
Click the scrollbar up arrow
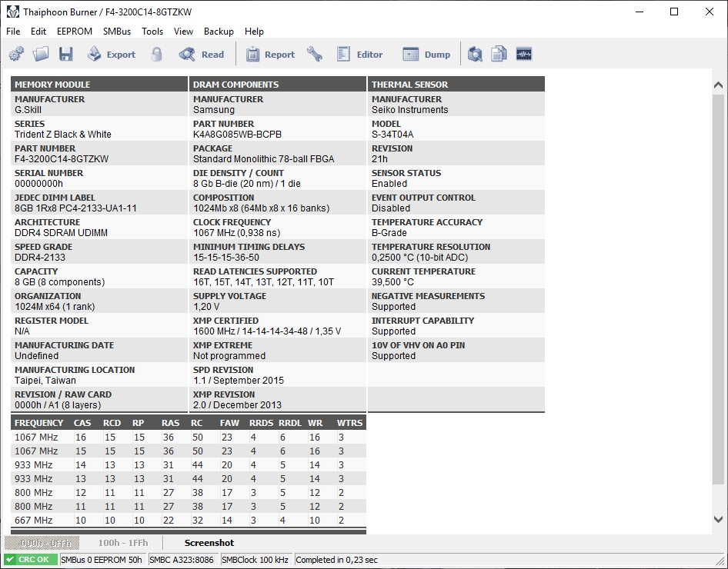(x=718, y=85)
